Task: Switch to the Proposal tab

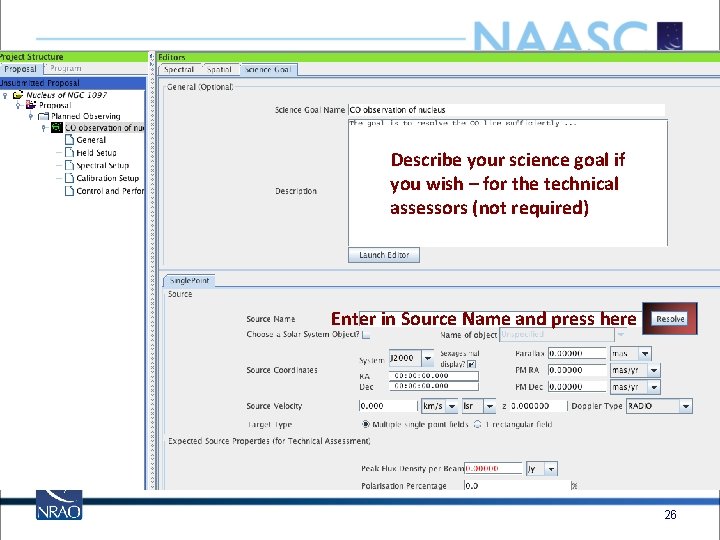Action: 21,69
